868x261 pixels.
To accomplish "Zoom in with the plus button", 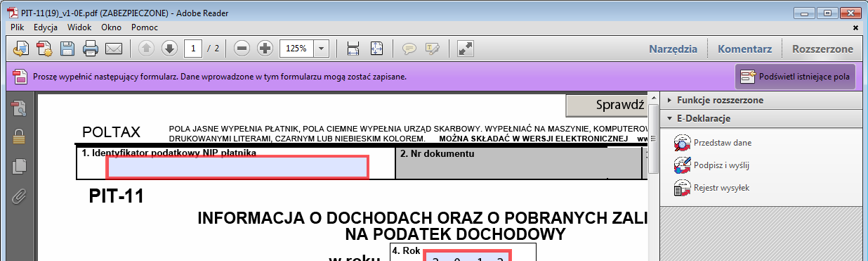I will (x=265, y=49).
